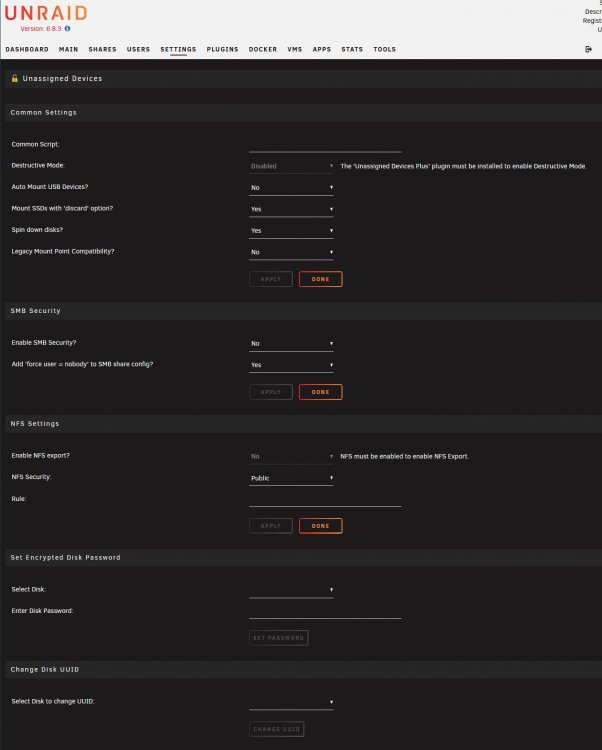The image size is (602, 750).
Task: Open the Apps tab
Action: 322,49
